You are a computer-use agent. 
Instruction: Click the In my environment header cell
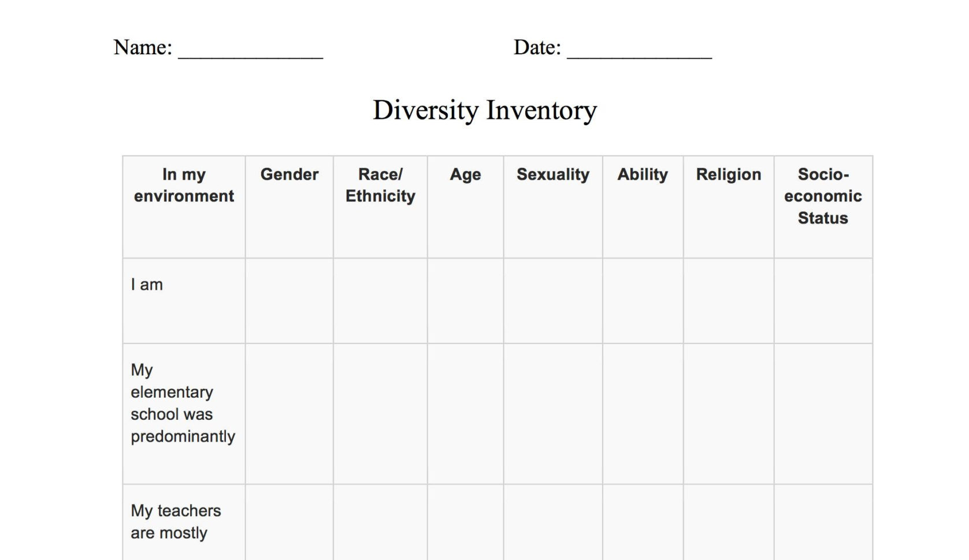184,185
